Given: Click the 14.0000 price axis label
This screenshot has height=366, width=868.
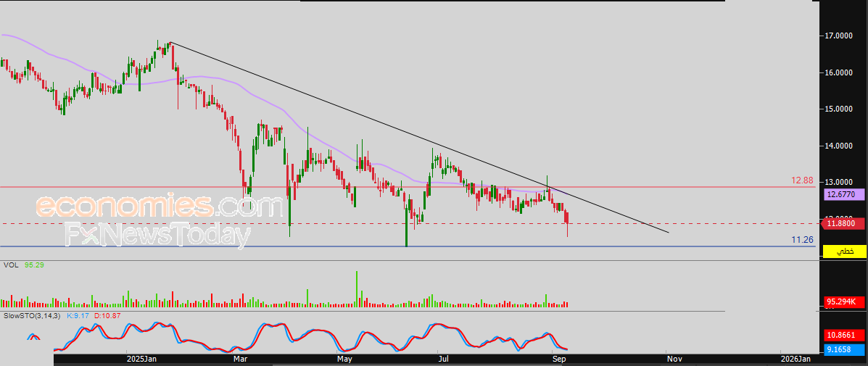Looking at the screenshot, I should coord(838,146).
